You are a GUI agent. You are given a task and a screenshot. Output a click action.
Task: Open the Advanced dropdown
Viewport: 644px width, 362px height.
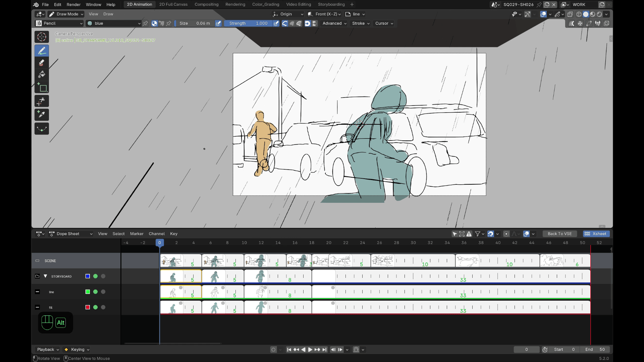click(334, 23)
